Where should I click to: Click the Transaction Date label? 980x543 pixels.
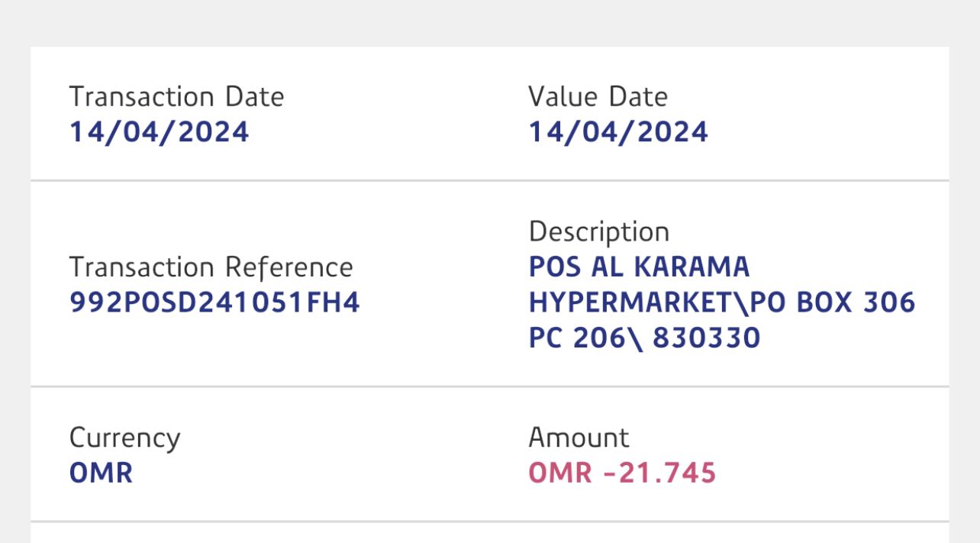pos(176,97)
